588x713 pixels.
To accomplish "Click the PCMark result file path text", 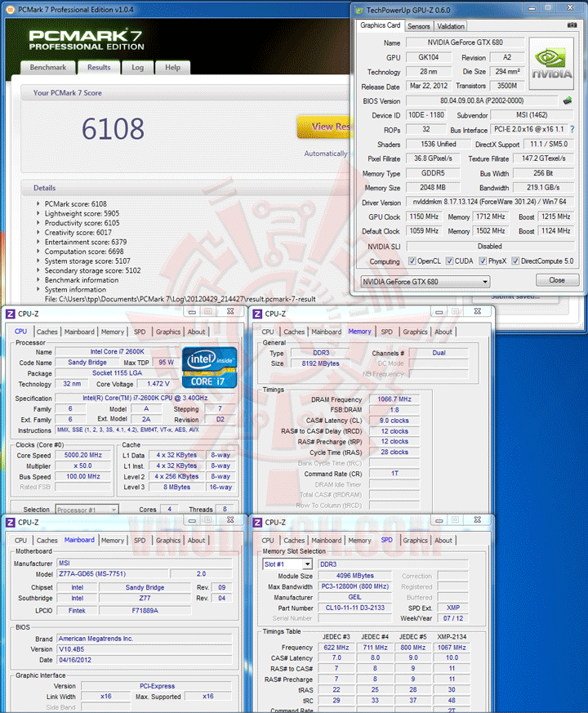I will click(180, 299).
